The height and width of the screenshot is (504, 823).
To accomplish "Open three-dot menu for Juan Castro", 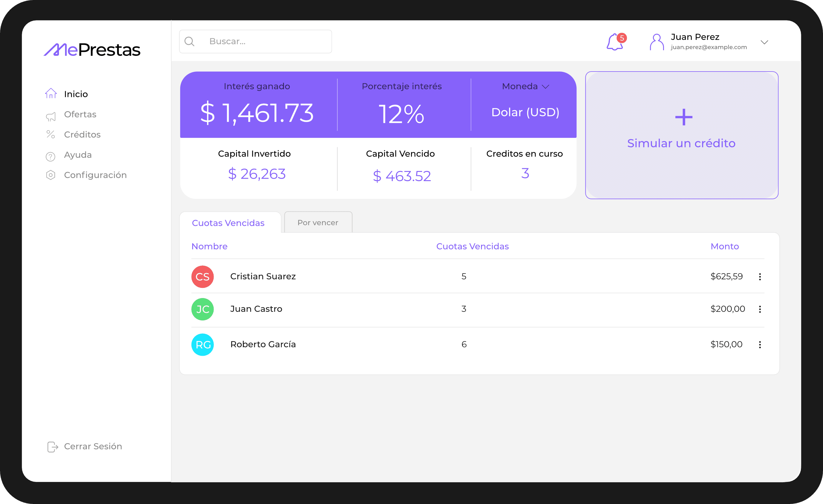I will coord(759,309).
